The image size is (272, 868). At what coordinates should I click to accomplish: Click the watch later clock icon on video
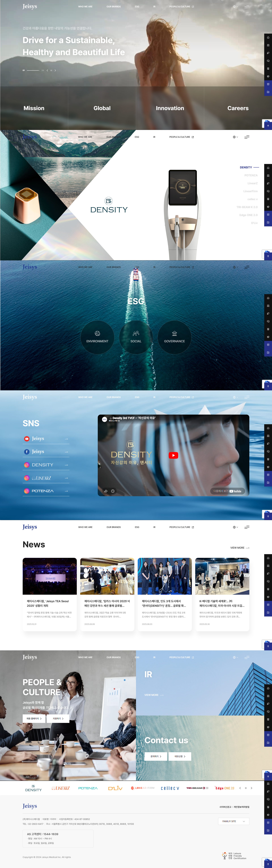point(113,491)
